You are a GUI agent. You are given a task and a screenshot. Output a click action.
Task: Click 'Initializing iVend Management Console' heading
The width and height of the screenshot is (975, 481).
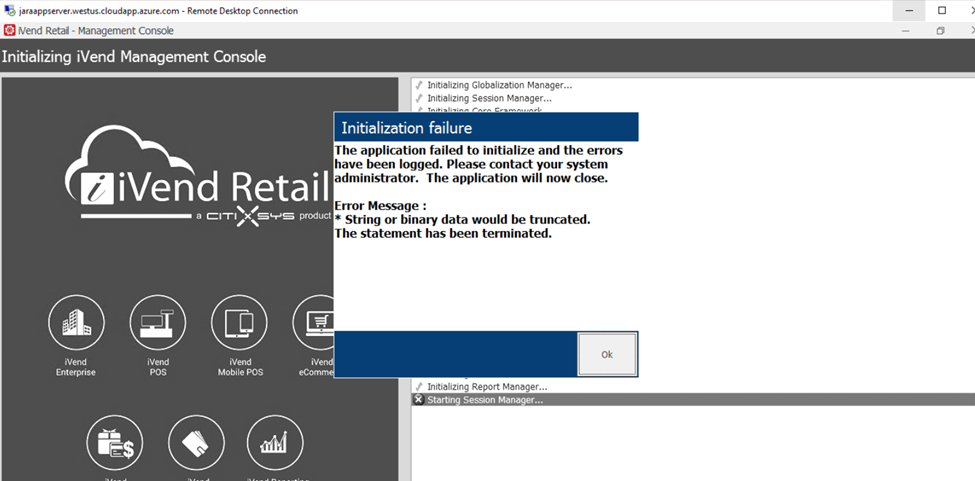coord(134,57)
